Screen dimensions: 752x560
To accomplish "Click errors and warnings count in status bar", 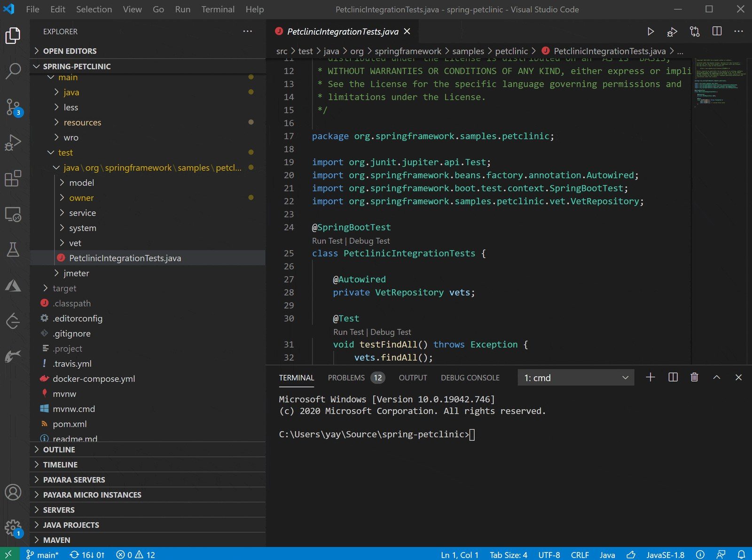I will 136,554.
